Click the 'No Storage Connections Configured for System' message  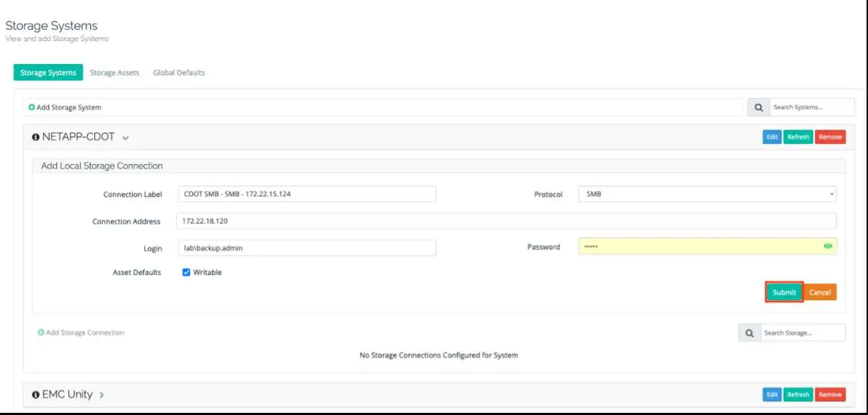[438, 355]
